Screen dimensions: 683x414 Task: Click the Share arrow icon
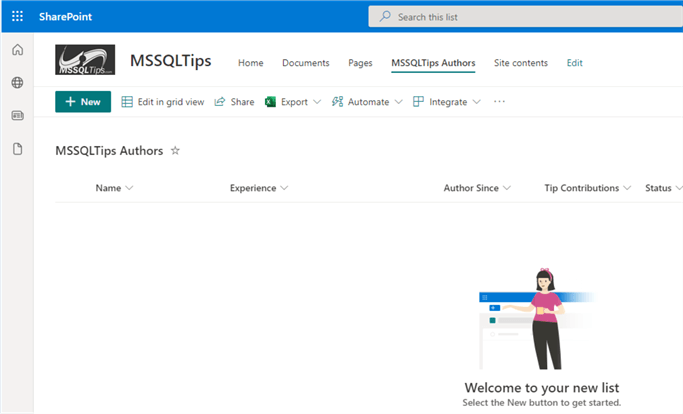pos(220,102)
